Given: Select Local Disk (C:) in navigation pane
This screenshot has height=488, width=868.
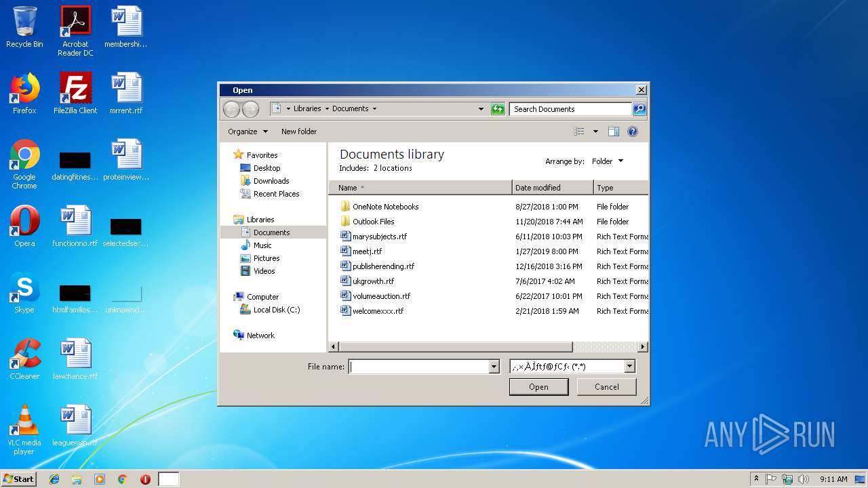Looking at the screenshot, I should pos(276,310).
